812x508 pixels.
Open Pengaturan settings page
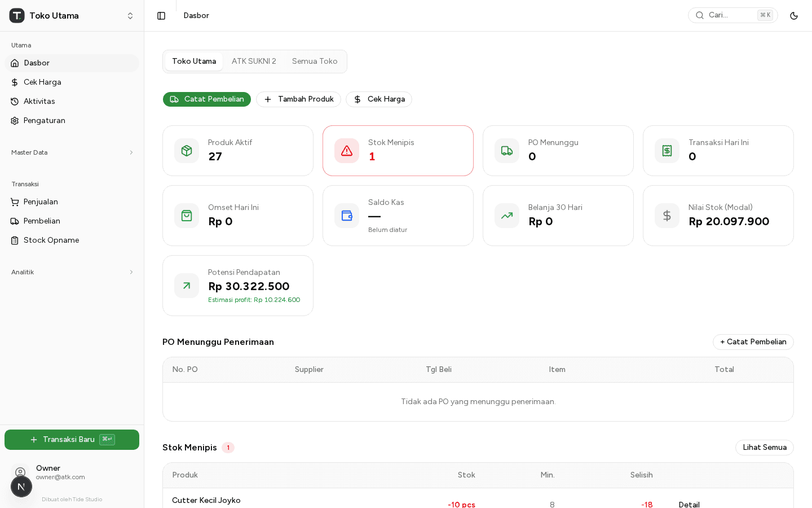point(72,121)
